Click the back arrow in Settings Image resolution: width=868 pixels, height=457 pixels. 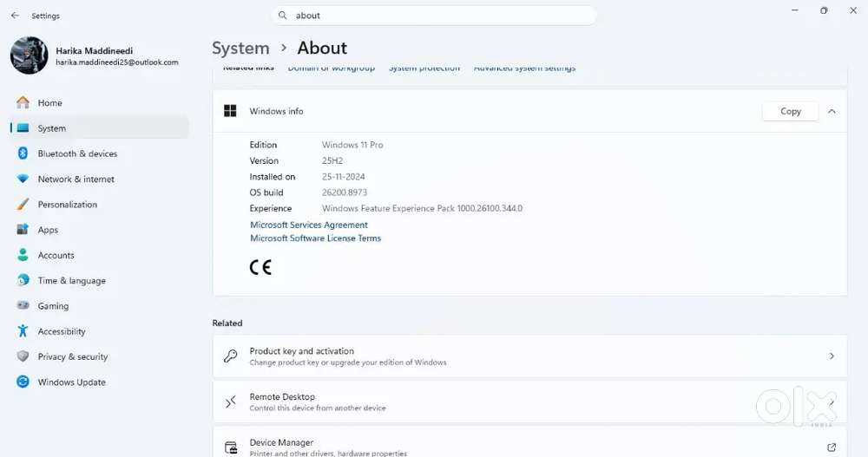[x=15, y=16]
